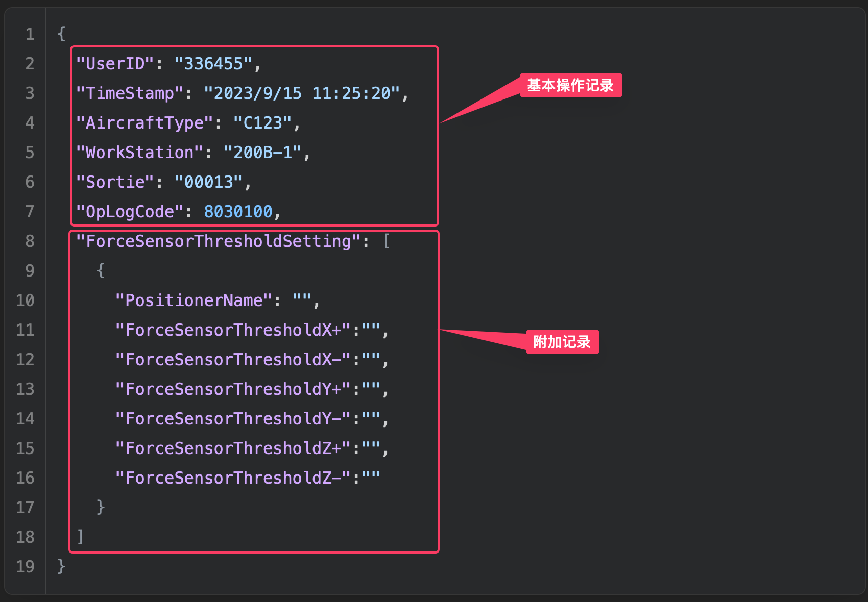Click the opening square bracket on line 8
Screen dimensions: 868x602
(387, 241)
